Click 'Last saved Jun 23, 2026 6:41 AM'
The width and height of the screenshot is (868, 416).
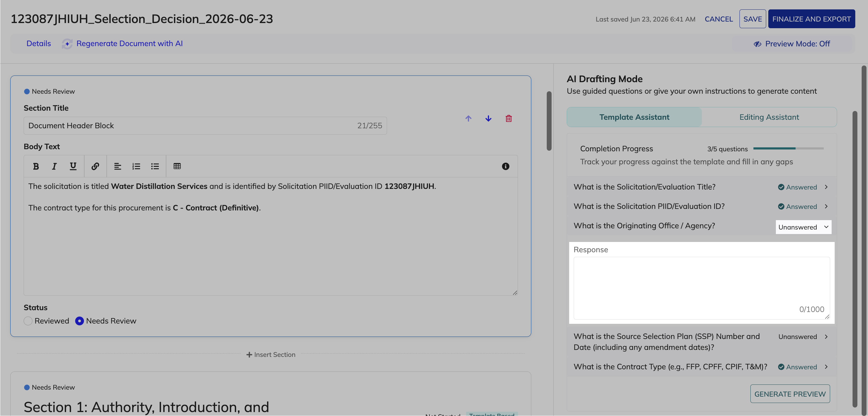pyautogui.click(x=645, y=19)
